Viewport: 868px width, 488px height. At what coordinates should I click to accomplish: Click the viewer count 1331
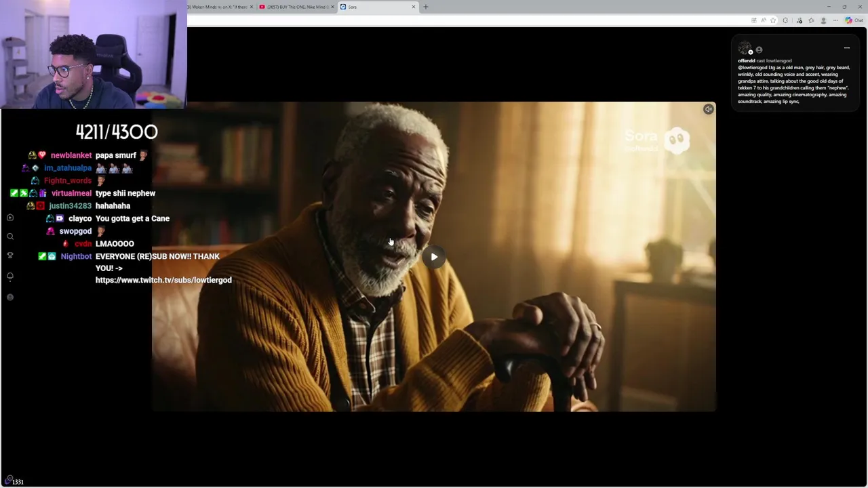pyautogui.click(x=17, y=482)
